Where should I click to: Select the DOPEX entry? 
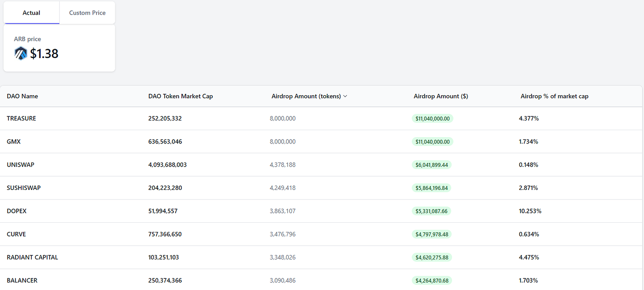point(17,211)
